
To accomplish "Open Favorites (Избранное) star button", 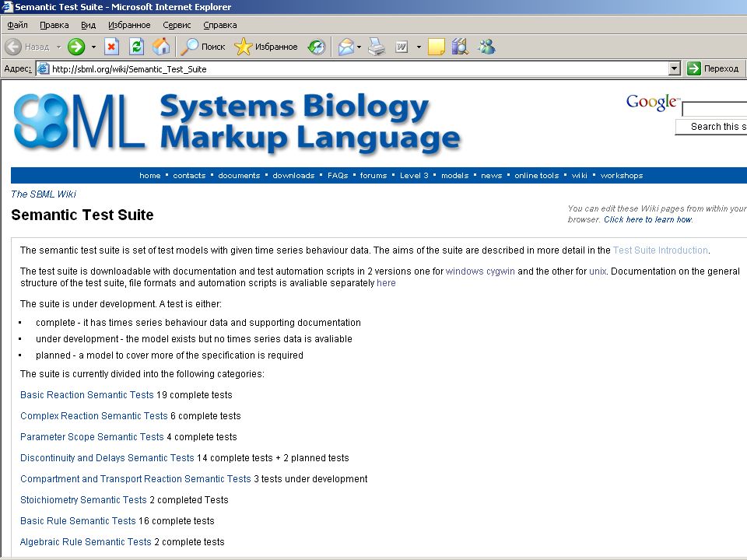I will click(x=266, y=47).
